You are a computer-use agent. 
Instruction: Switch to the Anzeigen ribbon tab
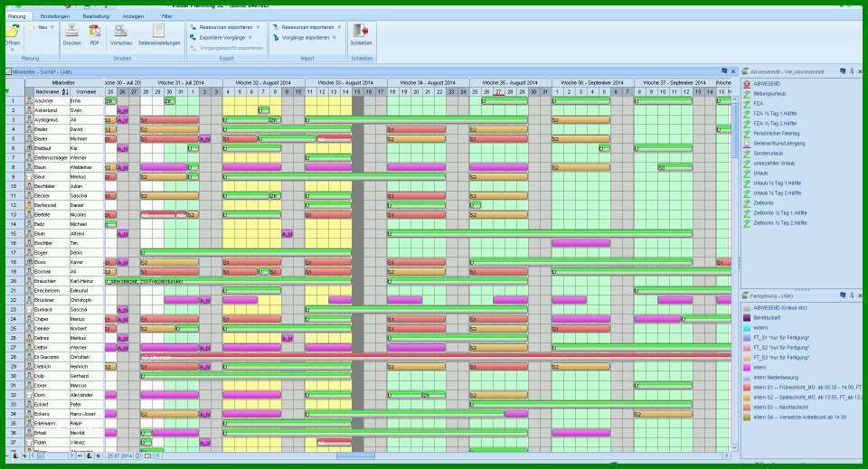click(134, 16)
